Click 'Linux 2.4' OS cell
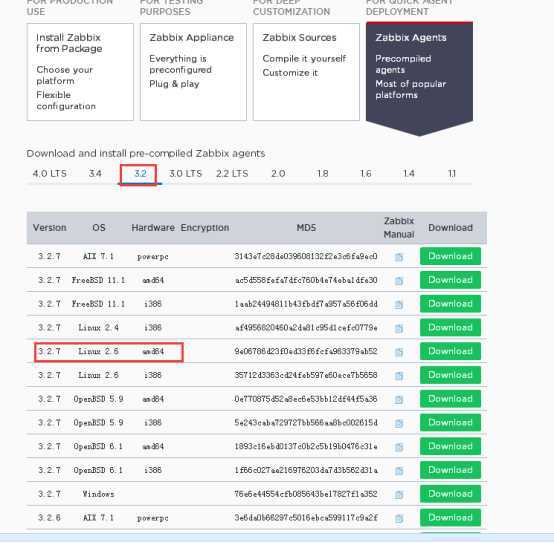Screen dimensions: 554x543 point(99,328)
